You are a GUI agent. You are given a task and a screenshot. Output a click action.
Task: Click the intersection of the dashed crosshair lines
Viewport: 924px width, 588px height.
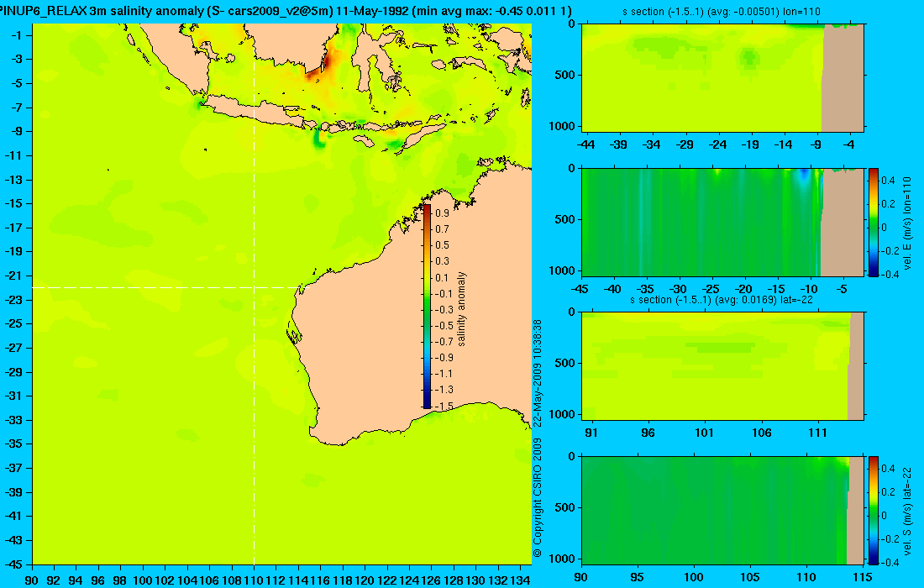pyautogui.click(x=254, y=287)
